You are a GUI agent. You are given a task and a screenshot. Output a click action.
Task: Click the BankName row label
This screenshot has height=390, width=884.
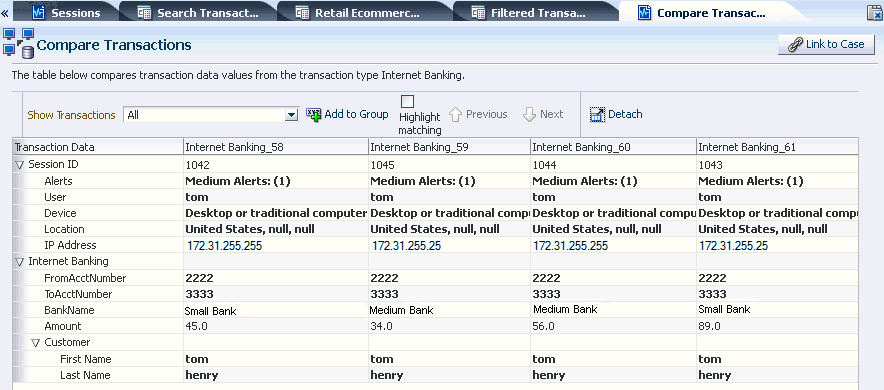69,311
